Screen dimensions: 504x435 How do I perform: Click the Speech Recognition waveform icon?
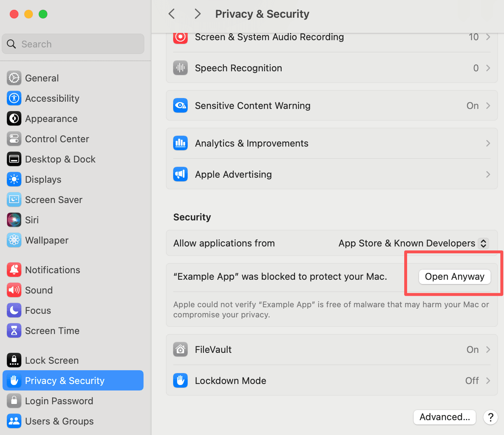[180, 68]
